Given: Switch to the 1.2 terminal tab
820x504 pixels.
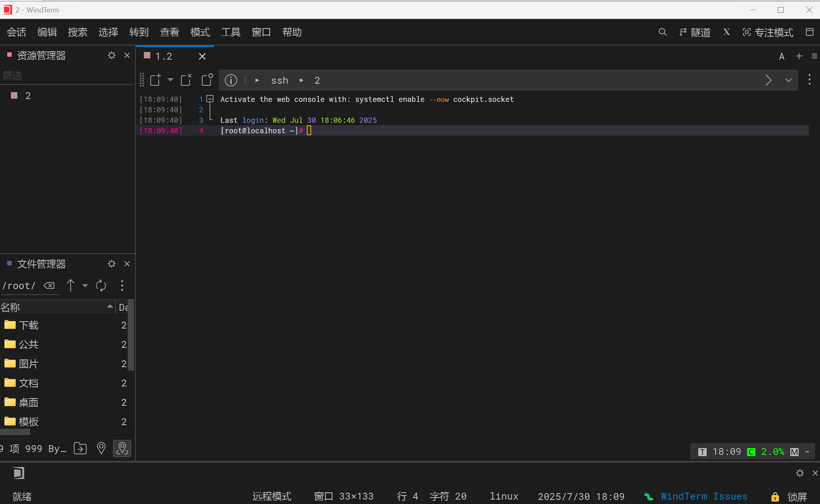Looking at the screenshot, I should [163, 56].
